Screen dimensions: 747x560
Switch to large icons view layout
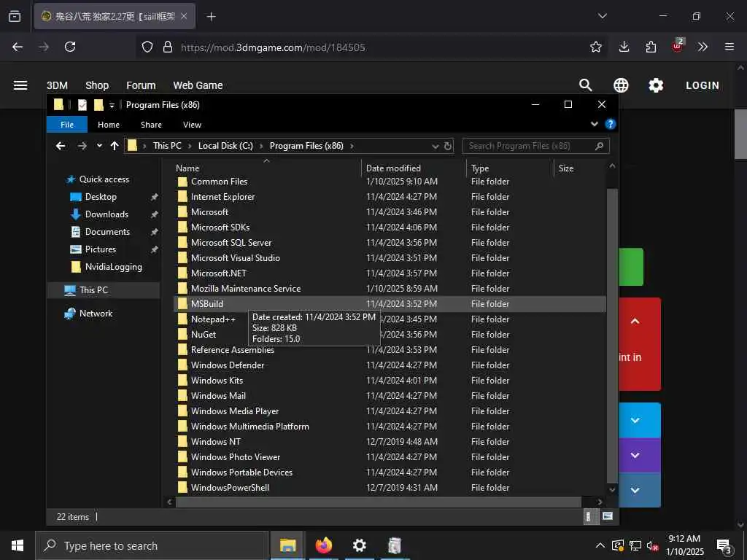(608, 516)
